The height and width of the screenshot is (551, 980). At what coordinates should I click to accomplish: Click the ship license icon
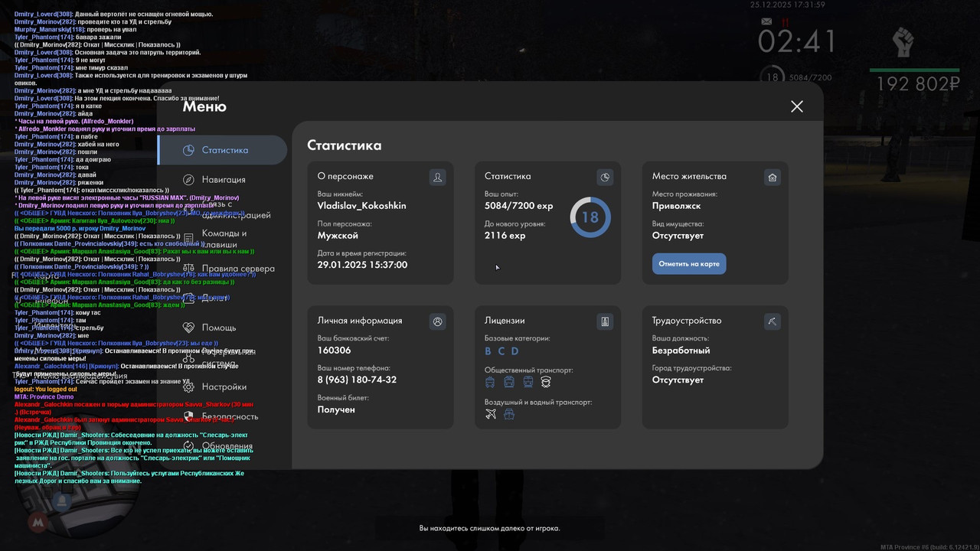(509, 414)
